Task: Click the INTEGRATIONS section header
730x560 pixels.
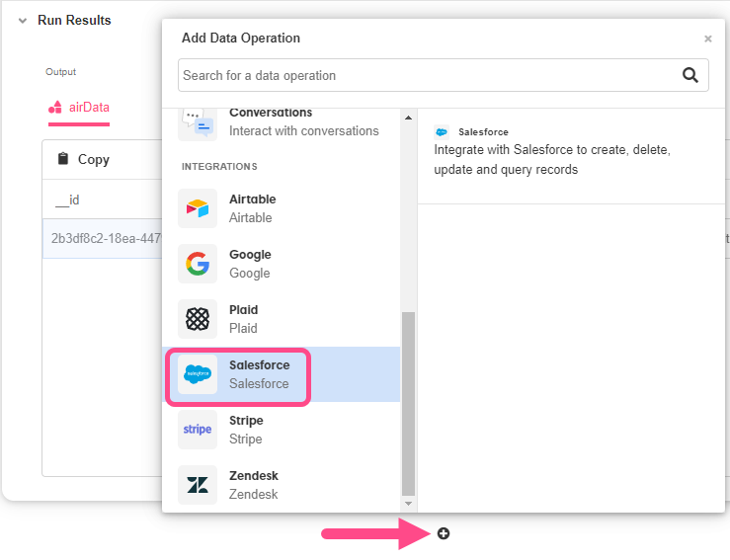Action: pyautogui.click(x=219, y=167)
